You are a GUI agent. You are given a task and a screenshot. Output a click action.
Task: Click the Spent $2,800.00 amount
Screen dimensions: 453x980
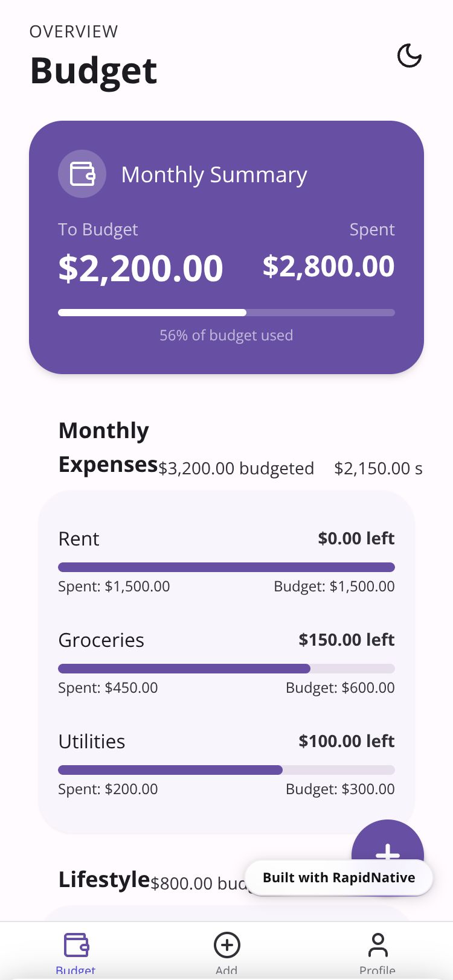329,266
